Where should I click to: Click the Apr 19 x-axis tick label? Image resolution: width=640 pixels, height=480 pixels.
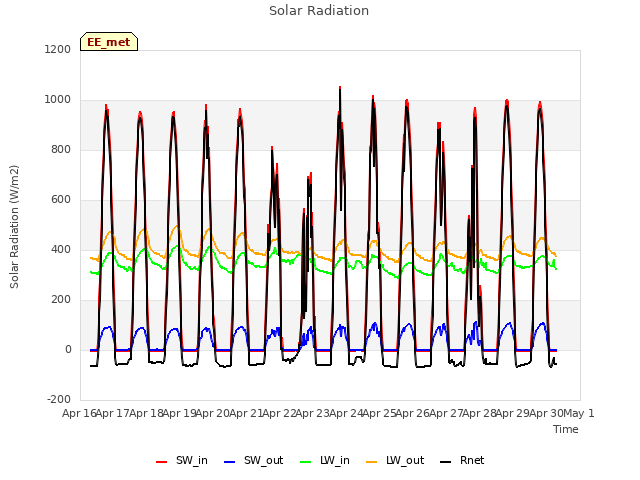click(x=179, y=413)
